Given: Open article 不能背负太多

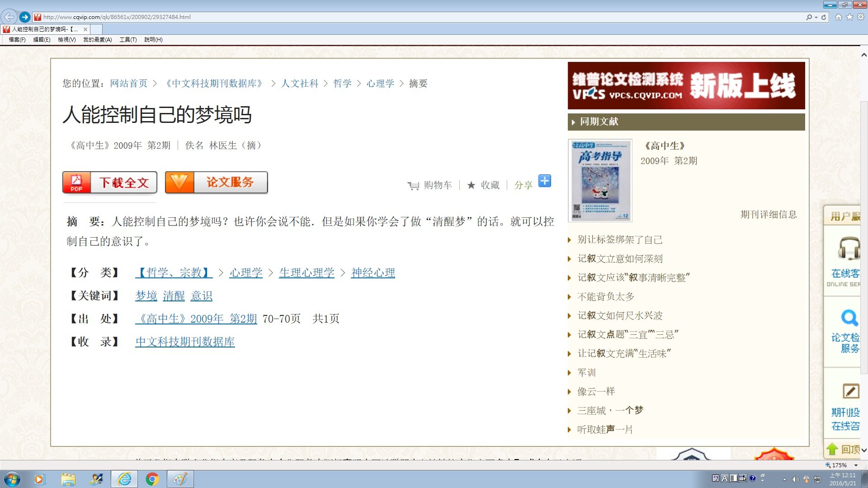Looking at the screenshot, I should [x=606, y=297].
